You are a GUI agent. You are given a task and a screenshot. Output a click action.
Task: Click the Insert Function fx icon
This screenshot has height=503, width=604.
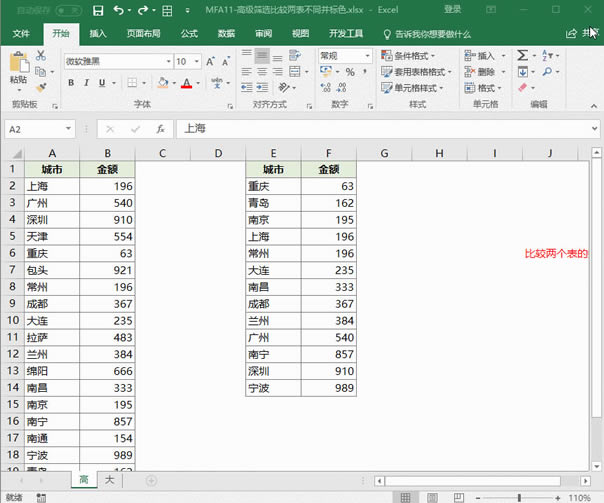tap(159, 129)
